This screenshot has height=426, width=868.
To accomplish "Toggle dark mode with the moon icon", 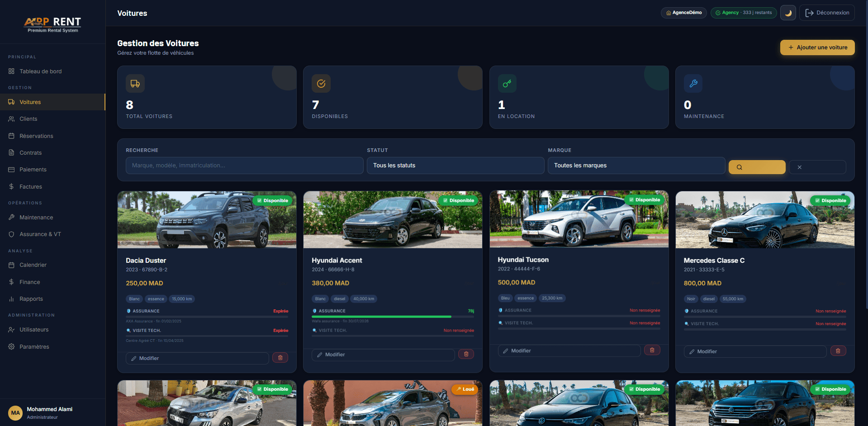I will click(x=788, y=13).
